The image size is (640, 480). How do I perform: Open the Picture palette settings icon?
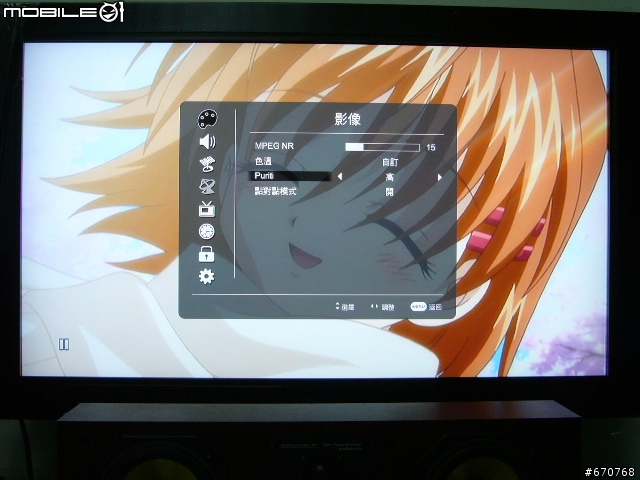(x=207, y=119)
